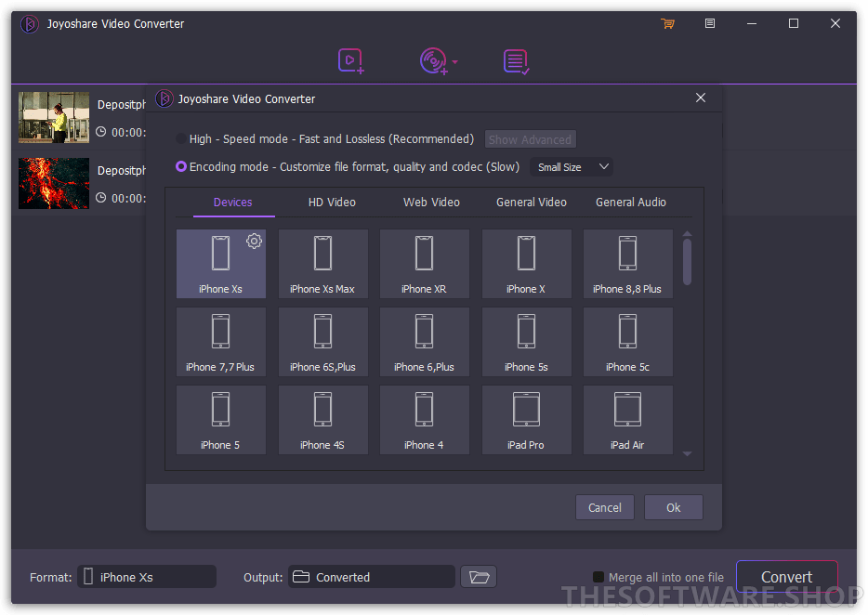The width and height of the screenshot is (868, 615).
Task: Open the load DVD disc icon
Action: 432,60
